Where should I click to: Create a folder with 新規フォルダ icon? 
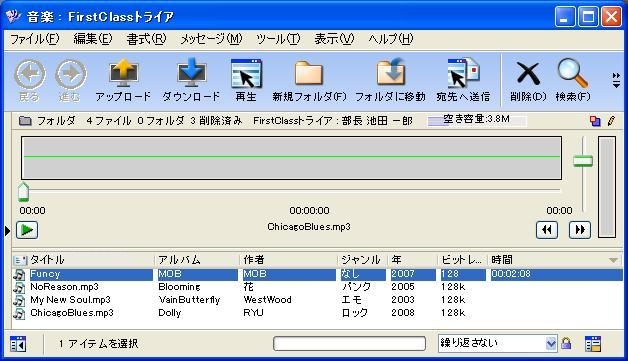pos(308,73)
